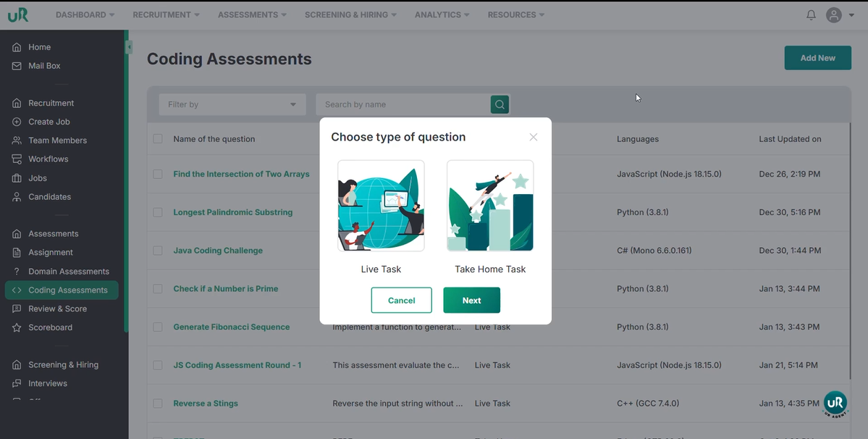Check the box for Longest Palindromic Substring

point(158,212)
